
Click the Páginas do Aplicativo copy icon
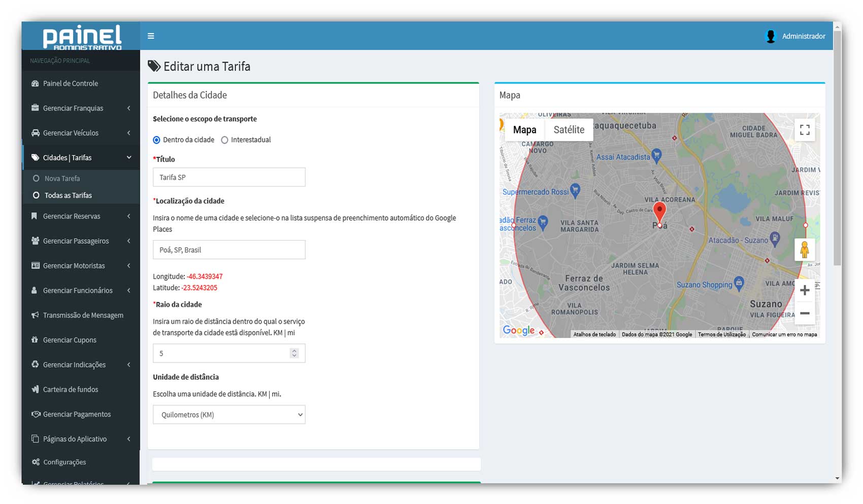click(35, 439)
